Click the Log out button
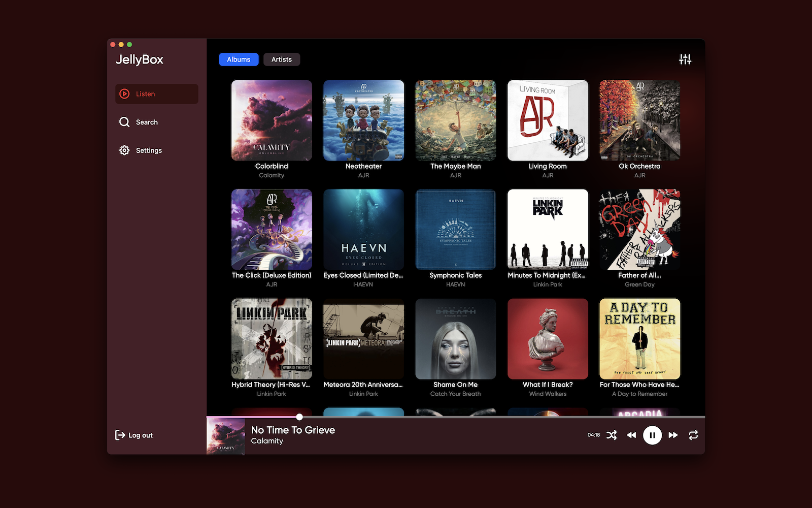 coord(134,435)
